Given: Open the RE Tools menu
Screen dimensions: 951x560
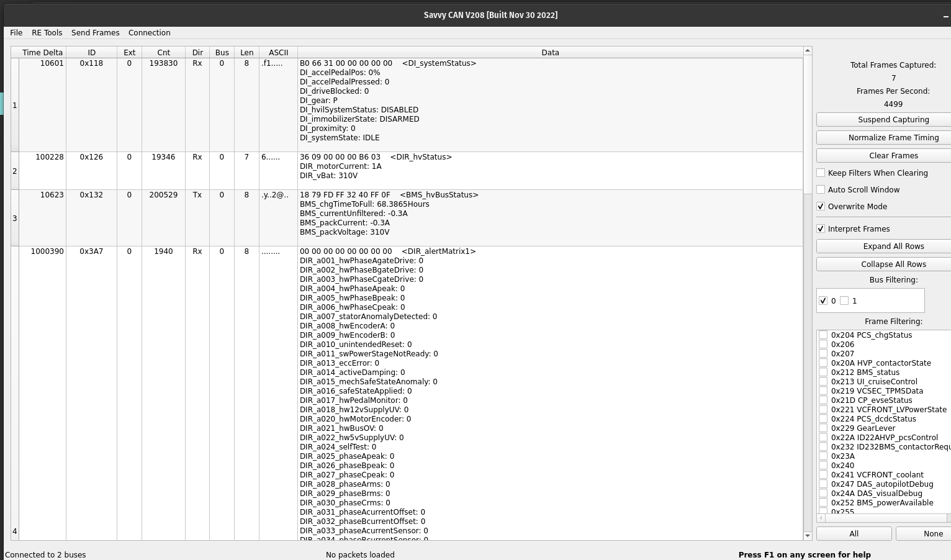Looking at the screenshot, I should click(x=47, y=33).
